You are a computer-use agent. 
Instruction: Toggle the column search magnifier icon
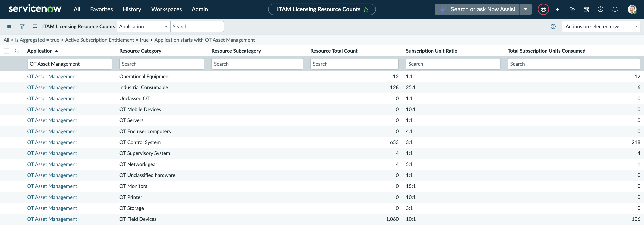pyautogui.click(x=17, y=51)
